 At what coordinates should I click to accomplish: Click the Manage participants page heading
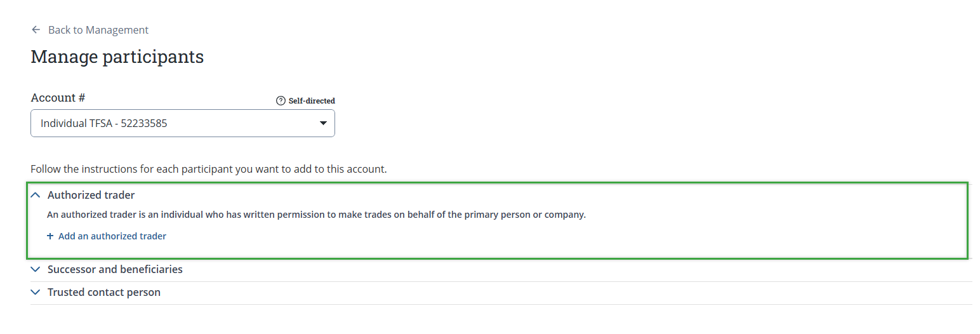click(x=117, y=57)
